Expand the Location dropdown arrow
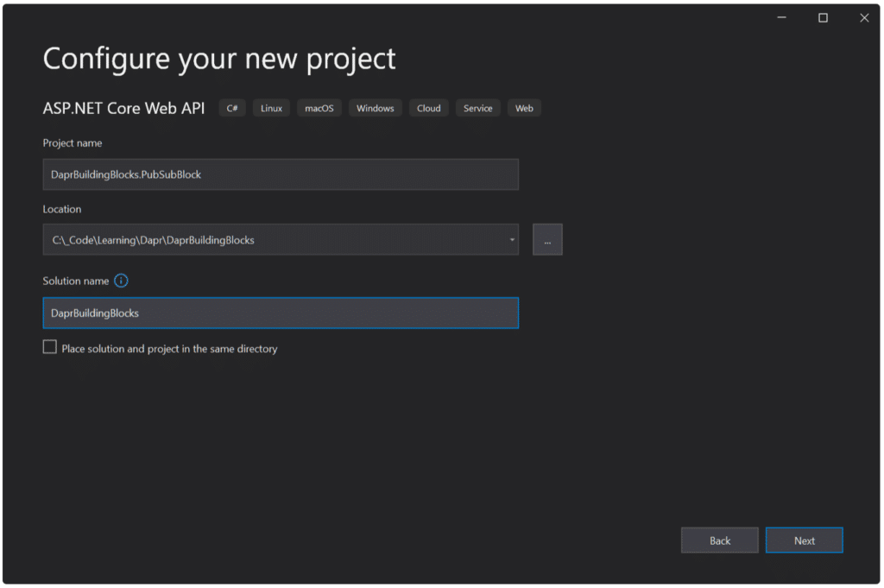Viewport: 884px width, 588px height. [511, 240]
